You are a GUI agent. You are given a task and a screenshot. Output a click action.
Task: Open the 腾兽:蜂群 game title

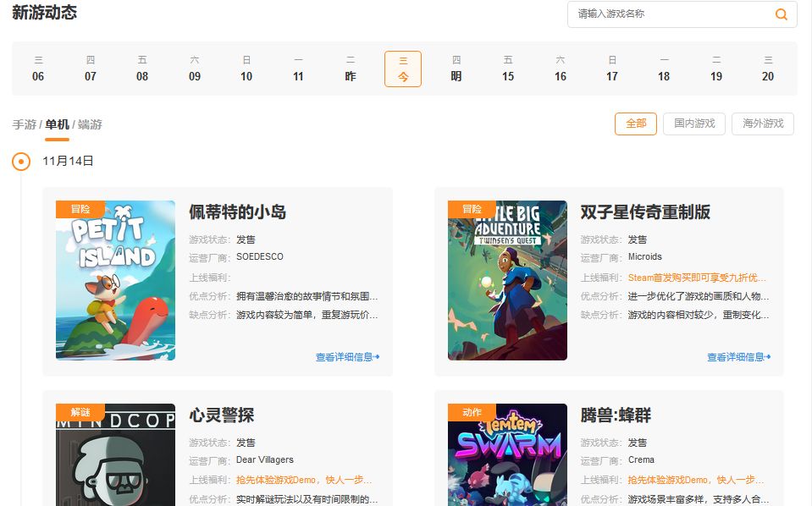coord(616,415)
